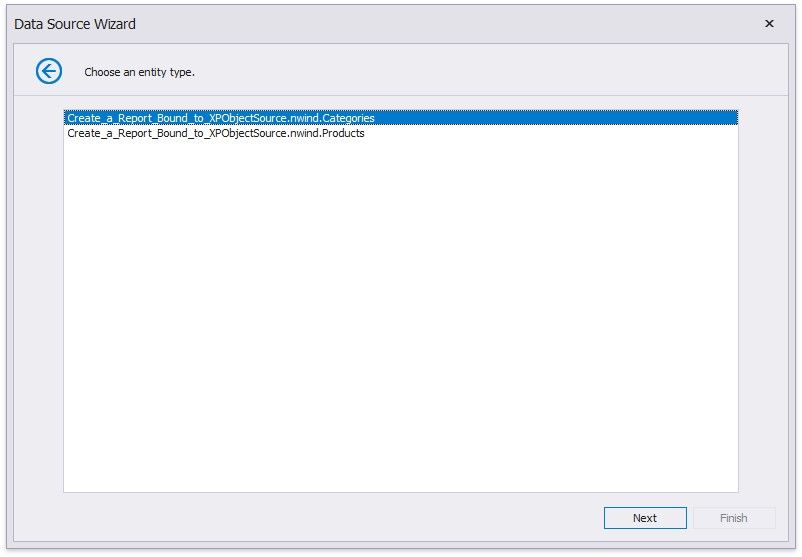This screenshot has width=802, height=557.
Task: Click the empty footer area left of Next
Action: (x=300, y=518)
